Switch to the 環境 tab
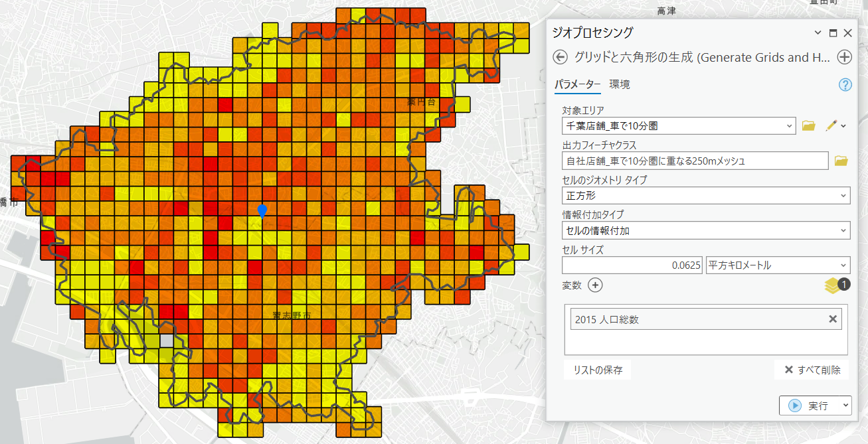The width and height of the screenshot is (868, 444). [x=620, y=85]
